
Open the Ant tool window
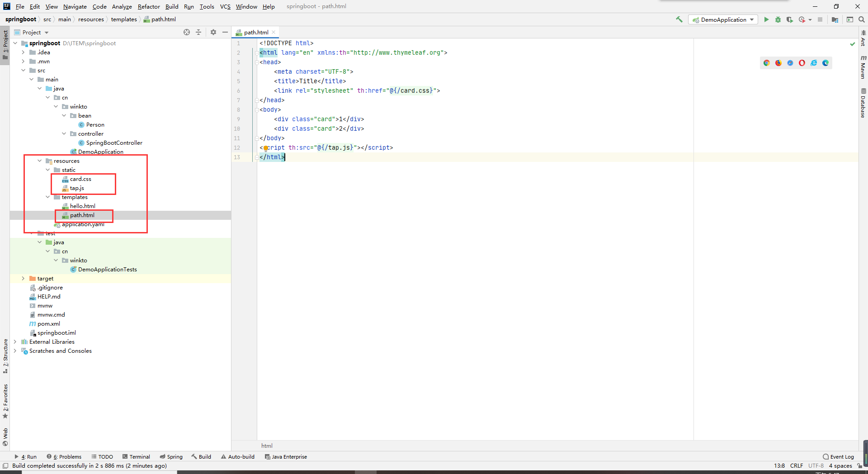click(x=863, y=38)
